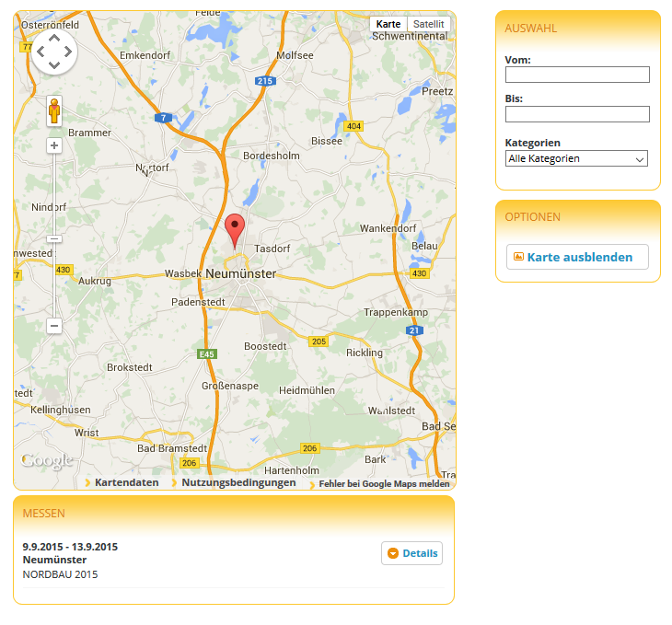This screenshot has height=625, width=672.
Task: Pan the map right using arrow control
Action: (68, 52)
